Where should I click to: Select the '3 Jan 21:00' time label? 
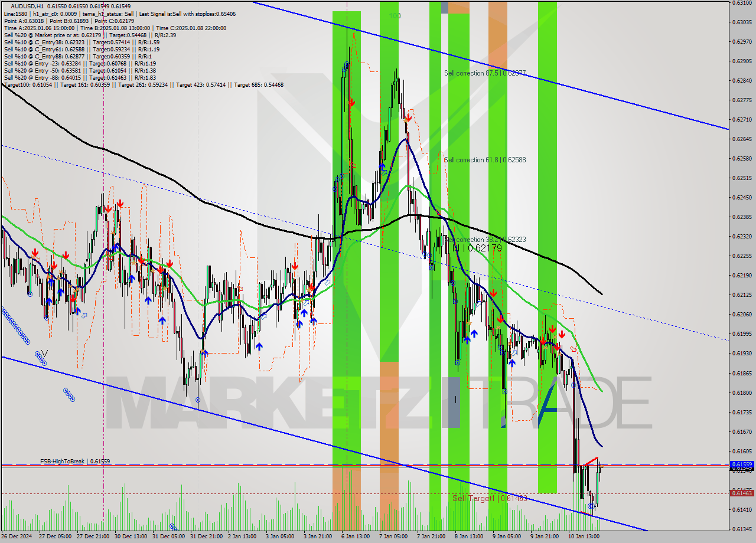318,537
